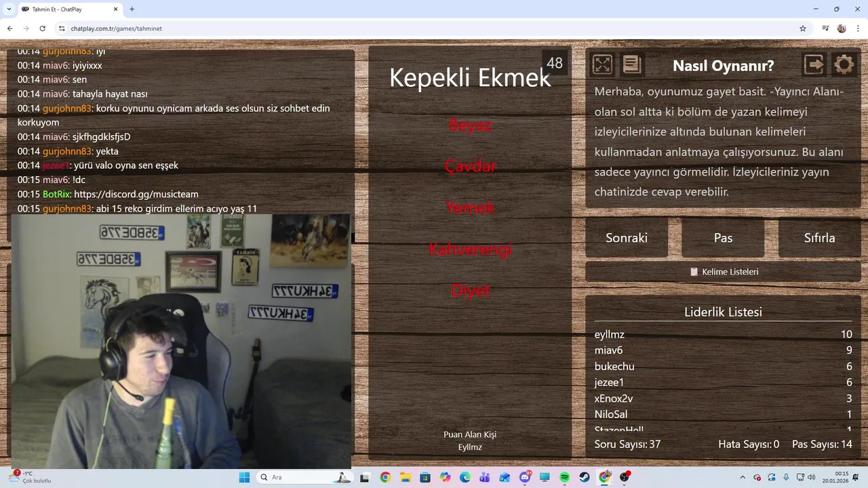
Task: Click the forbidden word Kahverengi
Action: tap(470, 249)
